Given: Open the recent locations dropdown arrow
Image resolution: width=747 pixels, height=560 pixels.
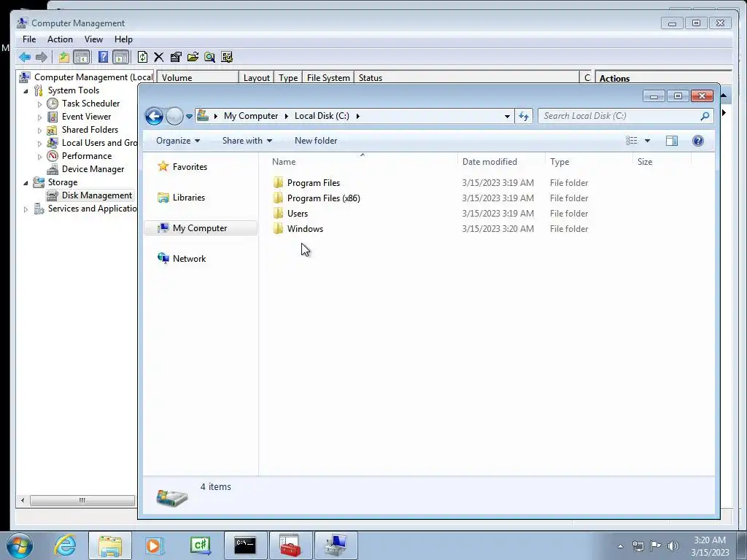Looking at the screenshot, I should click(189, 117).
